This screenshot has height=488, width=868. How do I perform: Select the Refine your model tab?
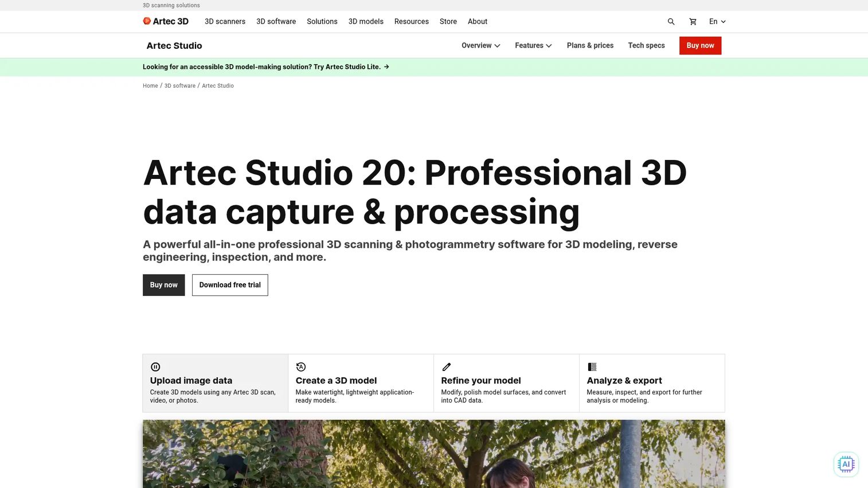tap(507, 383)
